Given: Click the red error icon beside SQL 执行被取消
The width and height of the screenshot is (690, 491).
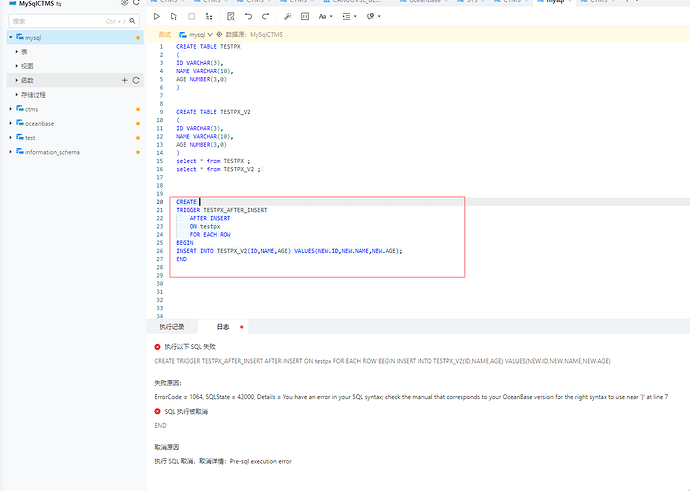Looking at the screenshot, I should coord(157,411).
